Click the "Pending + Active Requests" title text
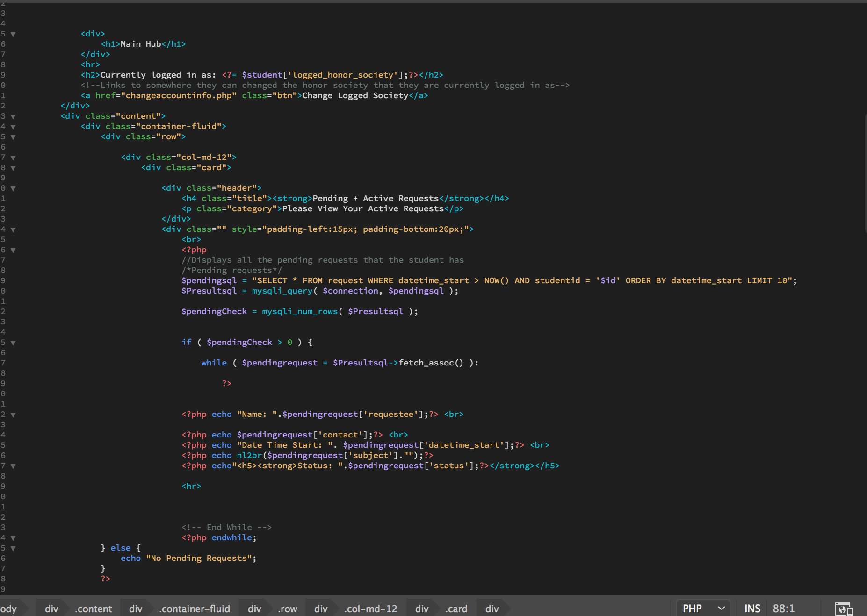 (x=376, y=198)
